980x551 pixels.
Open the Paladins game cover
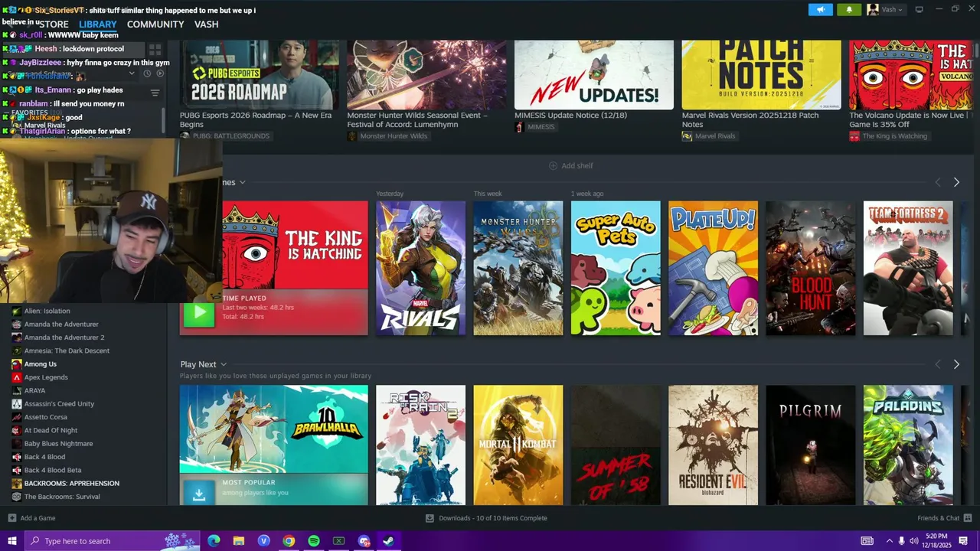908,445
